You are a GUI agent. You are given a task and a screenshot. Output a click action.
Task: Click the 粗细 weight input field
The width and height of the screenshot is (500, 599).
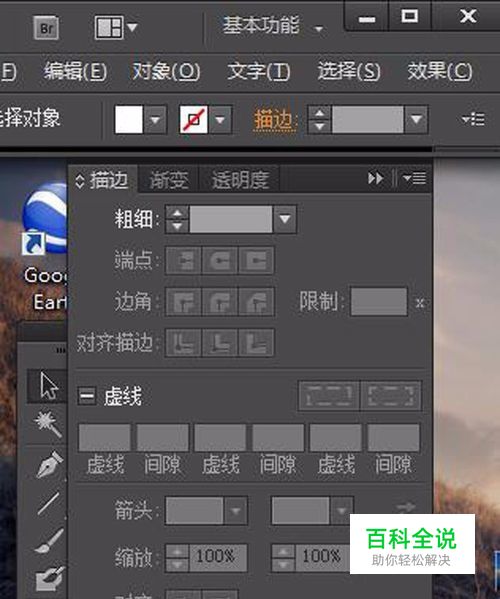[231, 219]
